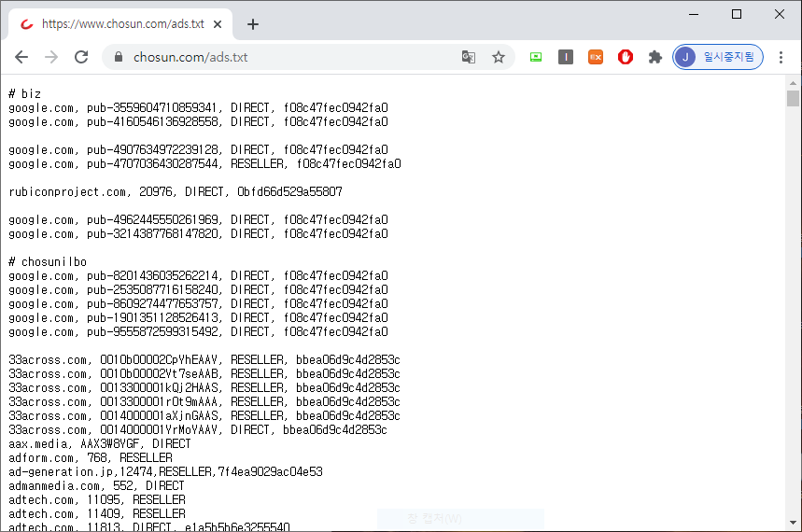Screen dimensions: 802x532
Task: Open the orange extension icon
Action: tap(596, 57)
